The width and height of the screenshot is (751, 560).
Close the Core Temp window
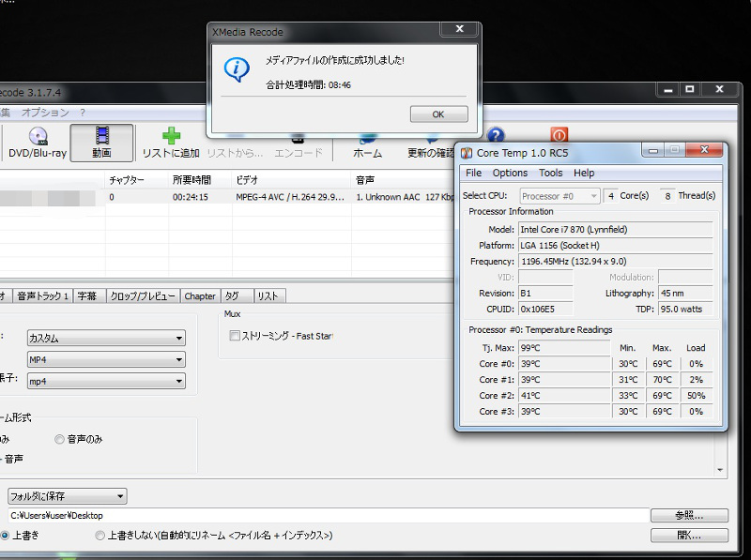click(x=703, y=150)
